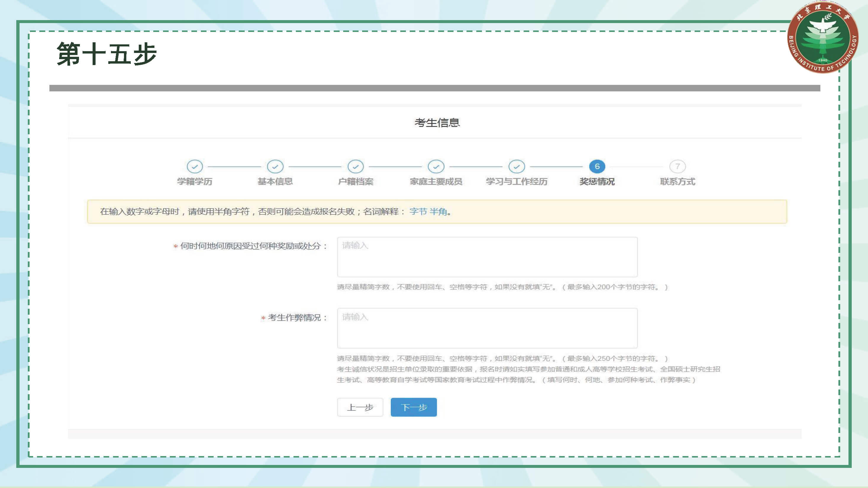868x488 pixels.
Task: Click the 家庭主要成员 step checkmark circle
Action: (x=436, y=167)
